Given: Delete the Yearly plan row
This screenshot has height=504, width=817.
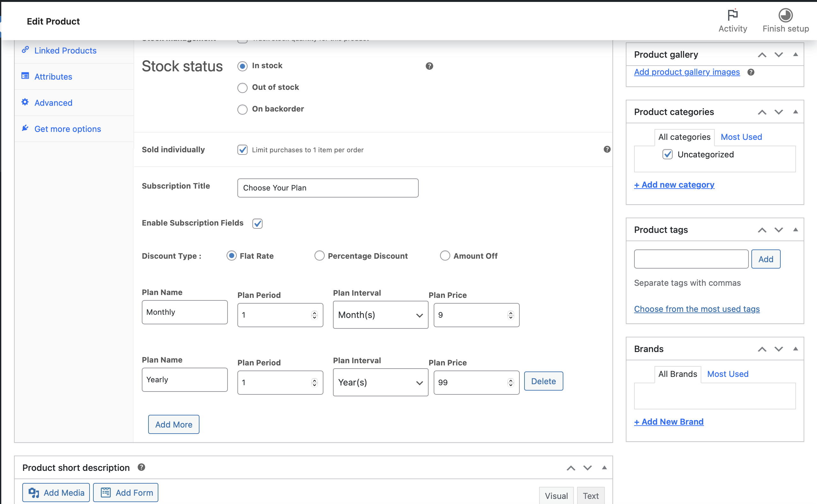Looking at the screenshot, I should (x=543, y=381).
